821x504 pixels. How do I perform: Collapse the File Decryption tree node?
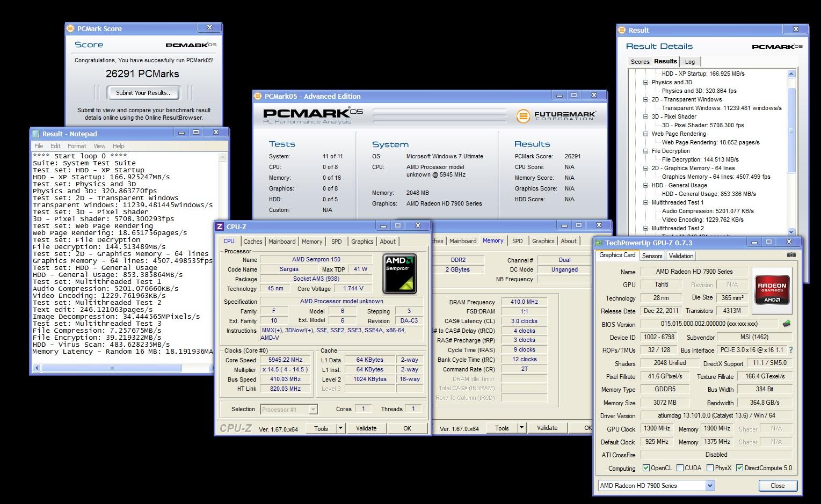[646, 151]
